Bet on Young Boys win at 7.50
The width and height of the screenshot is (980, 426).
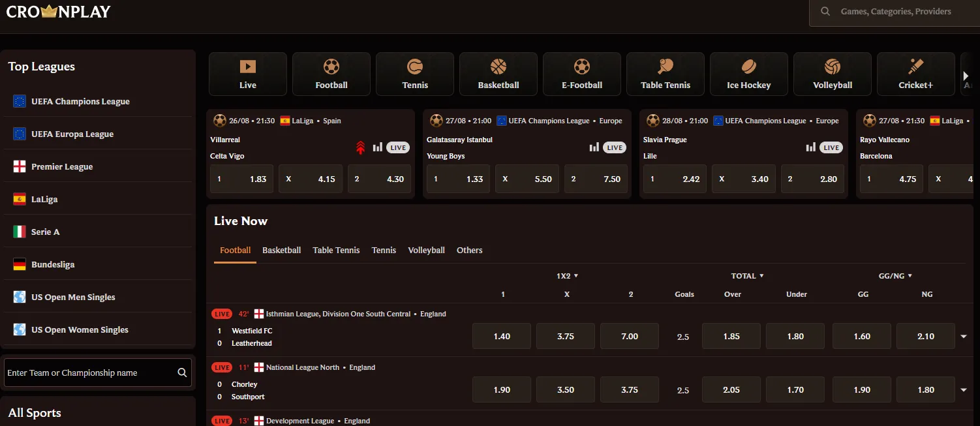[596, 179]
